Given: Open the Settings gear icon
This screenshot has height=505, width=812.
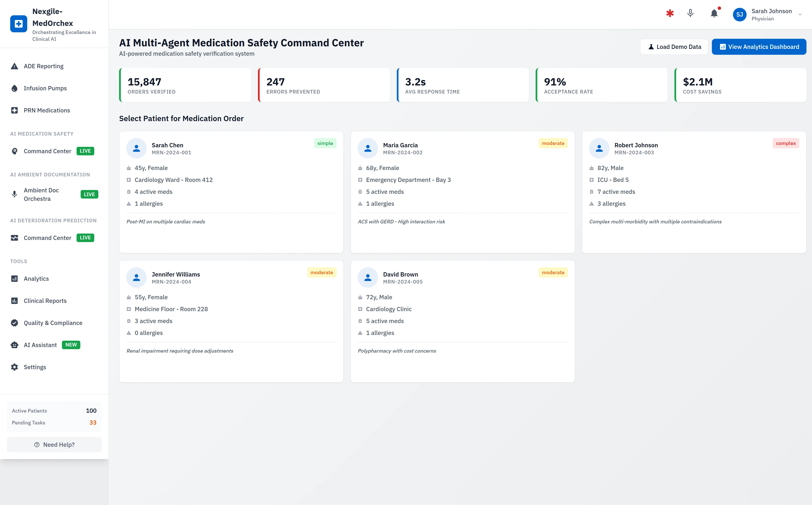Looking at the screenshot, I should pos(14,367).
